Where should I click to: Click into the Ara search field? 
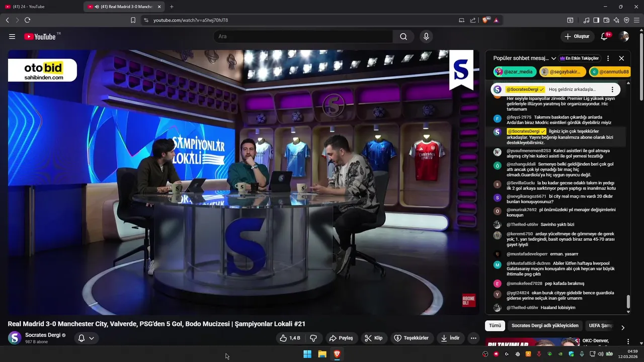(x=303, y=37)
